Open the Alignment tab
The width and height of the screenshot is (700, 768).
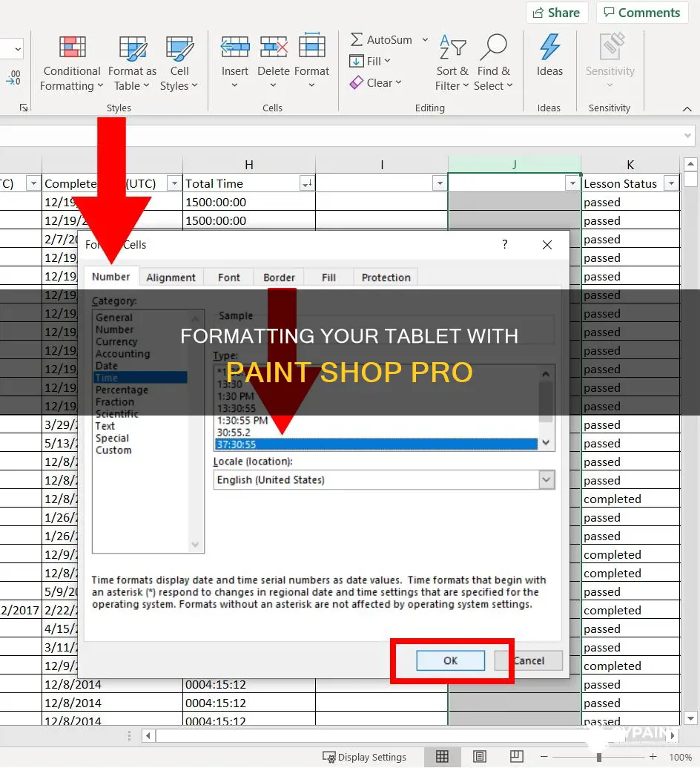(171, 278)
